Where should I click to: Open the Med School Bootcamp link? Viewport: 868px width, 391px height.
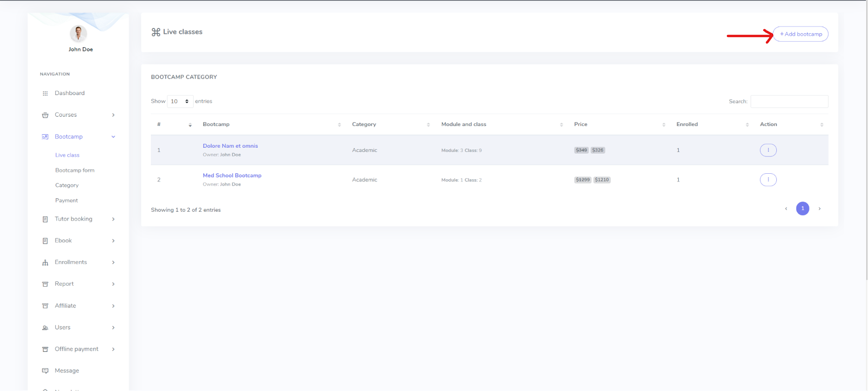tap(232, 175)
